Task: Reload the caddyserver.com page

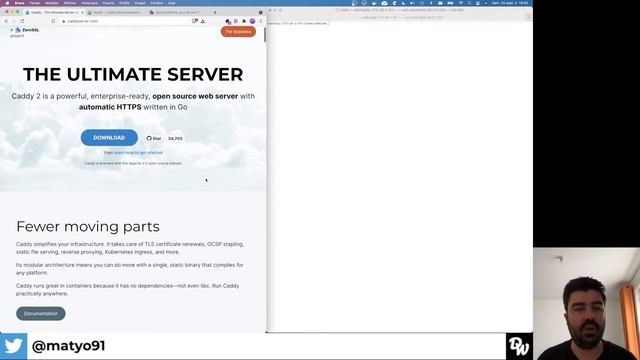Action: (x=22, y=21)
